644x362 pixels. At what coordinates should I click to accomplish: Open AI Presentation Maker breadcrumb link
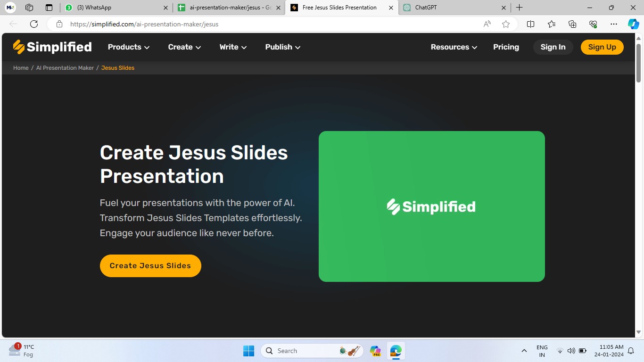point(65,68)
